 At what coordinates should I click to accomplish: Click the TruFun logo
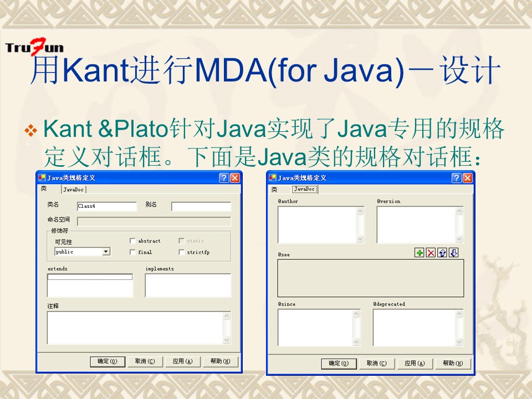tap(34, 47)
